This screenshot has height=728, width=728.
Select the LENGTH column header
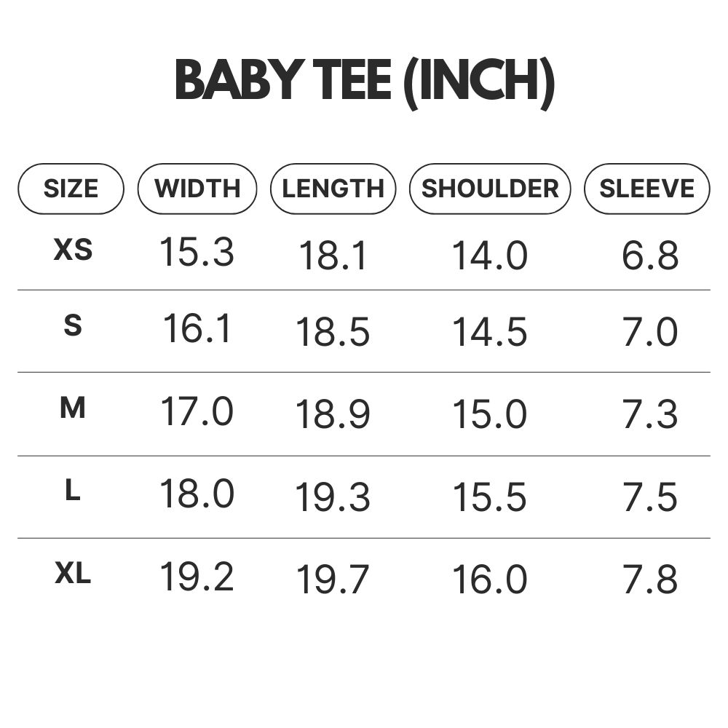tap(333, 189)
